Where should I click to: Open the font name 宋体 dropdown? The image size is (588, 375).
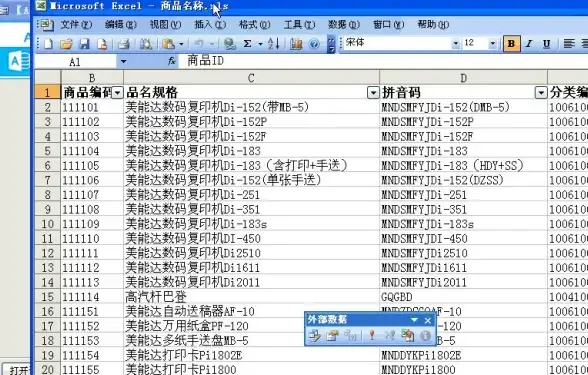456,44
